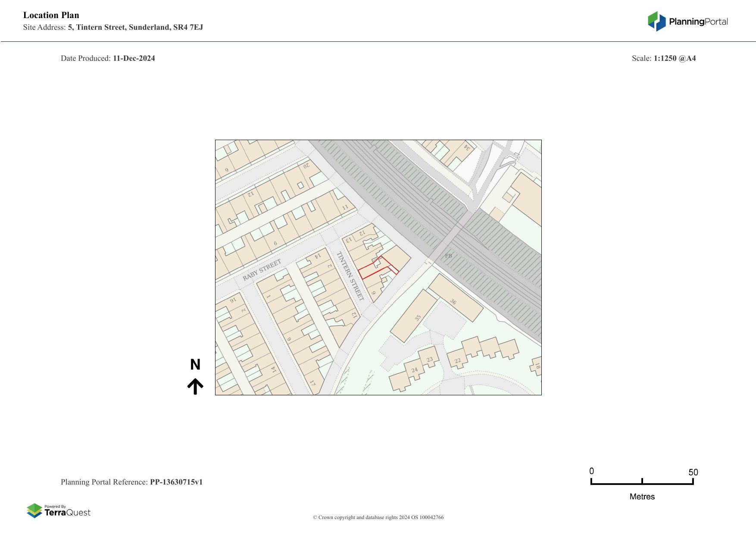This screenshot has height=535, width=756.
Task: Click the RABY STREET label
Action: pyautogui.click(x=262, y=270)
